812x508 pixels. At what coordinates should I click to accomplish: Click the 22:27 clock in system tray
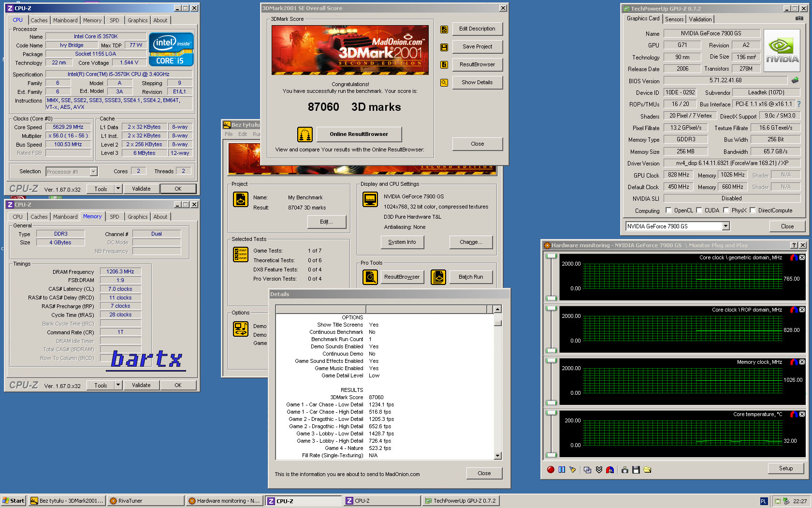tap(800, 501)
